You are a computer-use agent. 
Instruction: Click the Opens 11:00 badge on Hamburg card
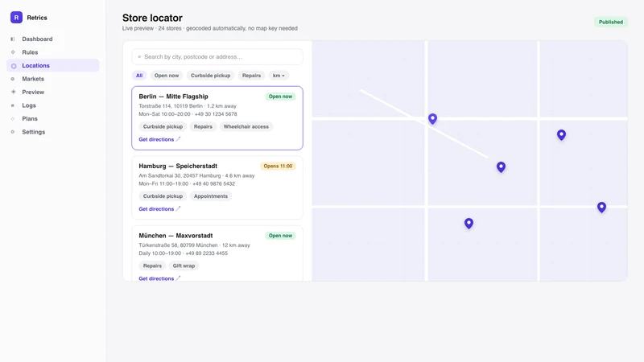click(x=278, y=166)
